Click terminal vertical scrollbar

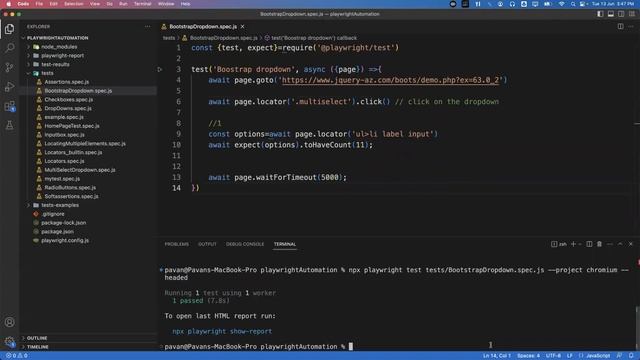(x=637, y=327)
